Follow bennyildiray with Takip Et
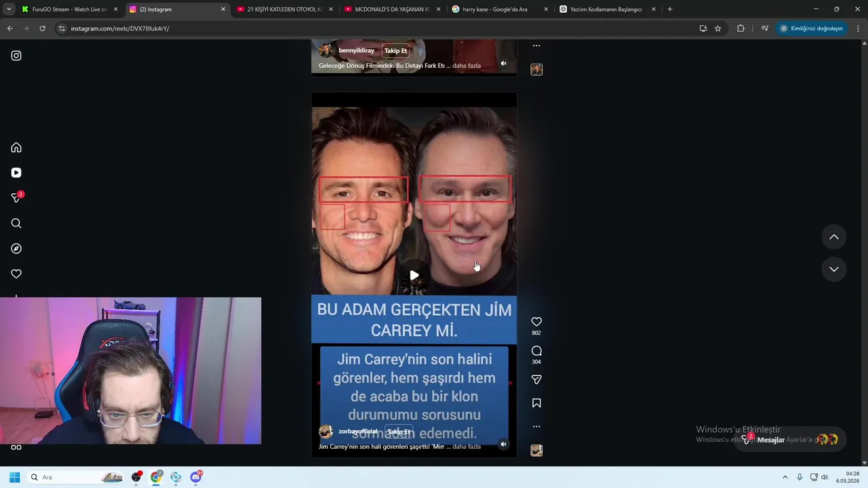Viewport: 868px width, 488px height. coord(395,51)
